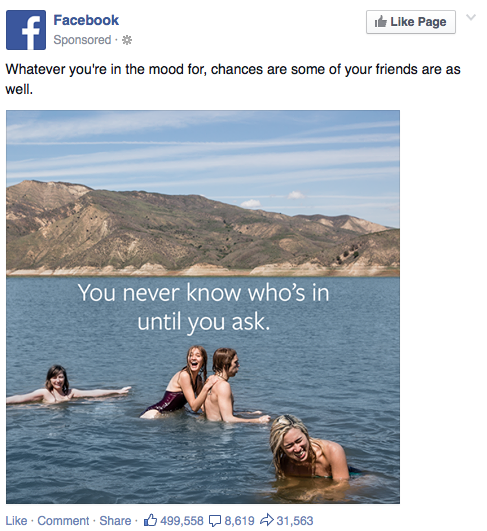The image size is (487, 531).
Task: Click the Sponsored label
Action: [x=82, y=40]
